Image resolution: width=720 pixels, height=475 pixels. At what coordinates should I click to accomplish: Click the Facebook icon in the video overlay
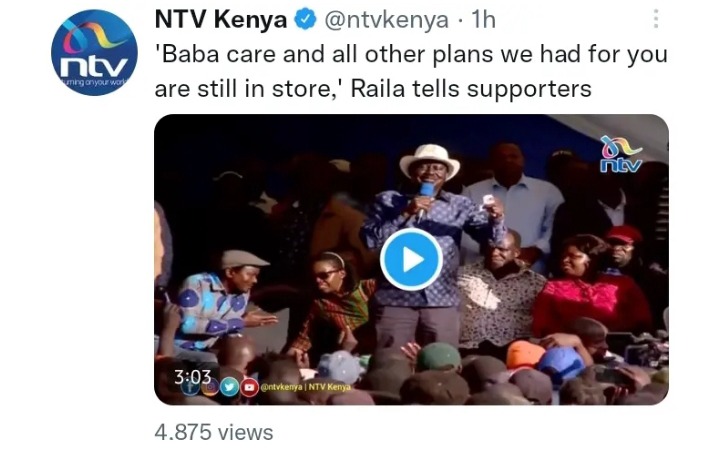[190, 387]
